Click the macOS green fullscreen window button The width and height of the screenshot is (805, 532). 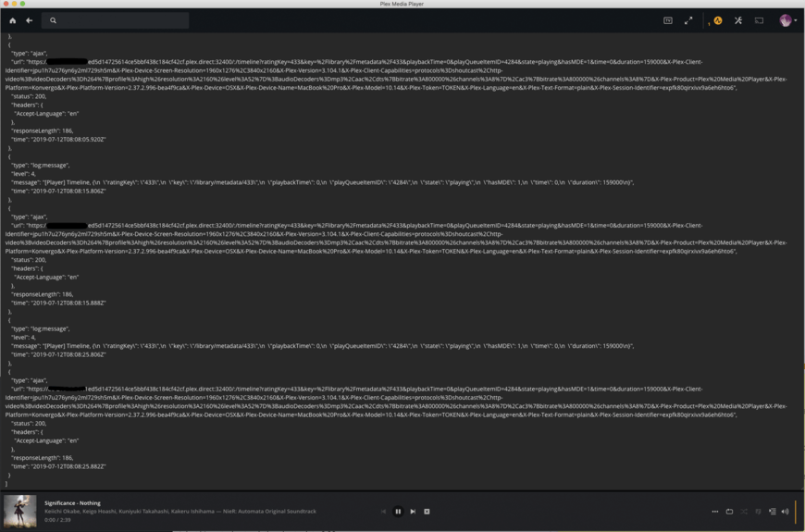(x=22, y=4)
